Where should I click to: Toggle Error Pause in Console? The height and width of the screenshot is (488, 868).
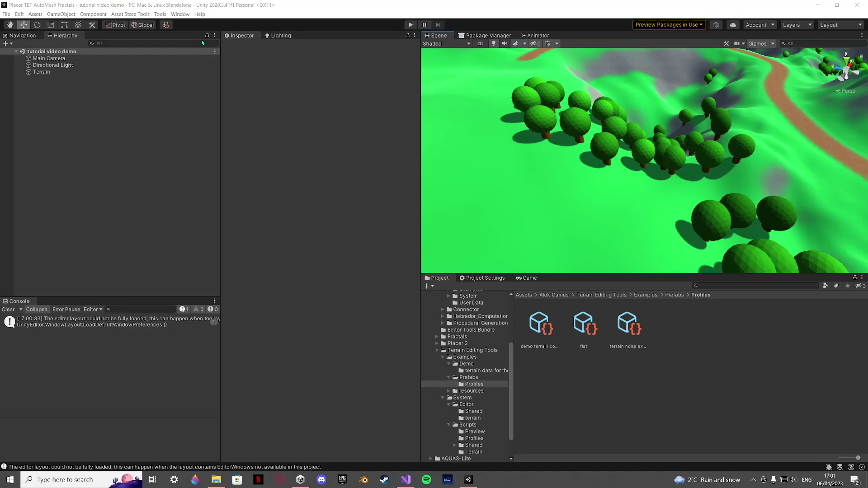point(66,310)
